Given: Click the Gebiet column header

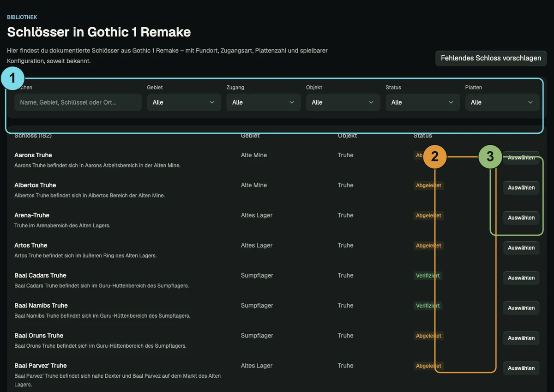Looking at the screenshot, I should pos(250,136).
